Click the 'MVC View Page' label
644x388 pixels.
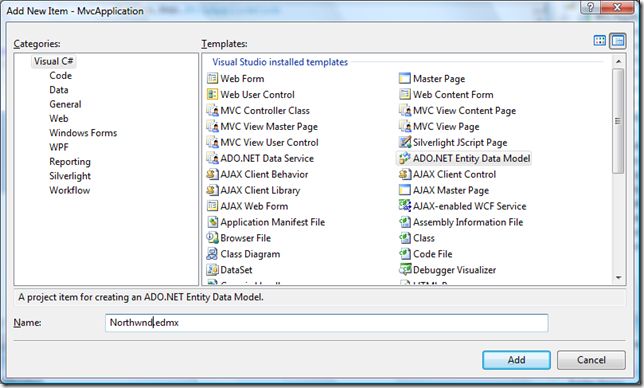click(x=446, y=126)
